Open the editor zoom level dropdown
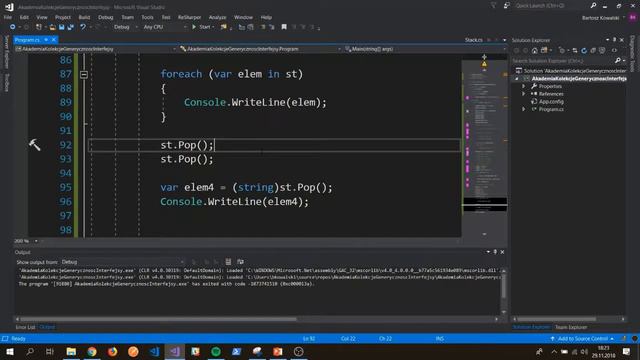The image size is (640, 360). coord(26,241)
